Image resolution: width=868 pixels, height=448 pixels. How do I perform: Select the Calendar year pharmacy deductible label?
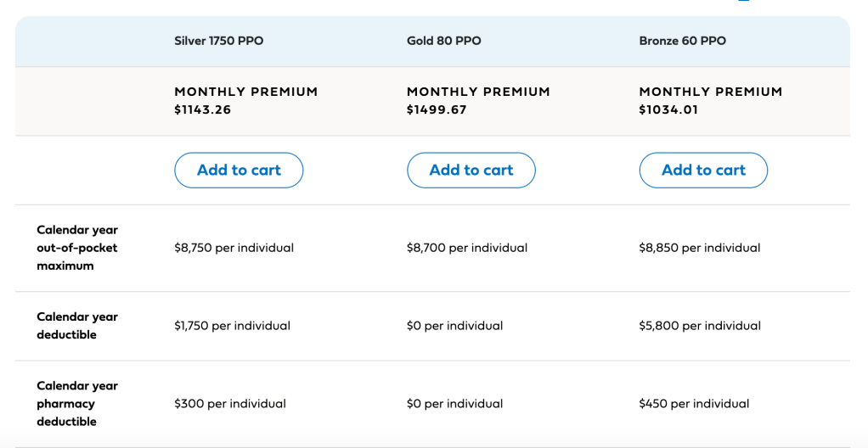point(77,404)
